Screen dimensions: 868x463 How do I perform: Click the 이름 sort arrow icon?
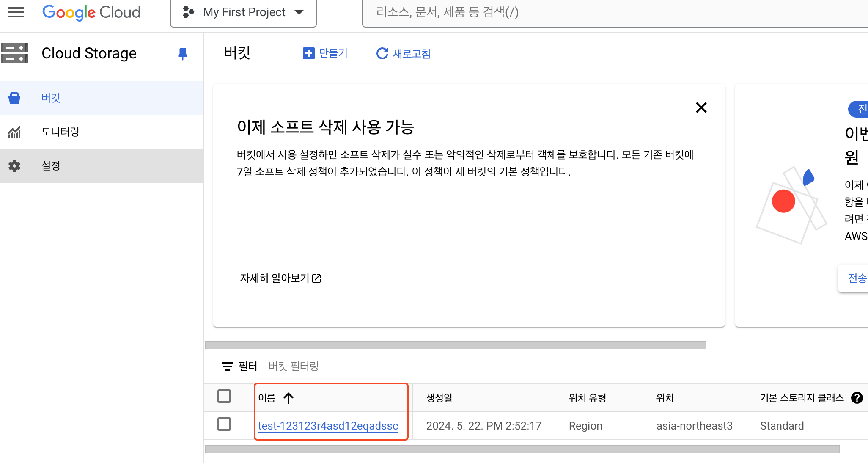[288, 398]
